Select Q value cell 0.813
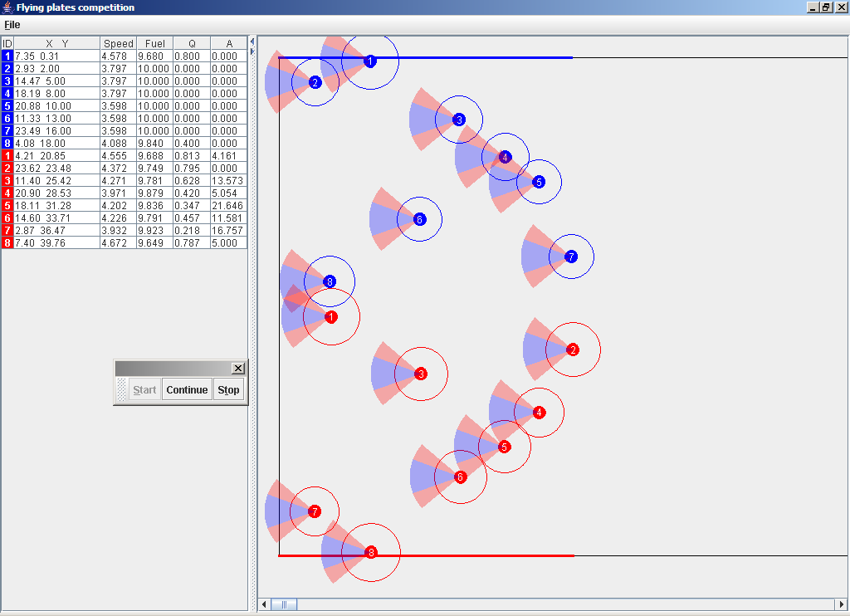The image size is (850, 616). click(x=192, y=155)
